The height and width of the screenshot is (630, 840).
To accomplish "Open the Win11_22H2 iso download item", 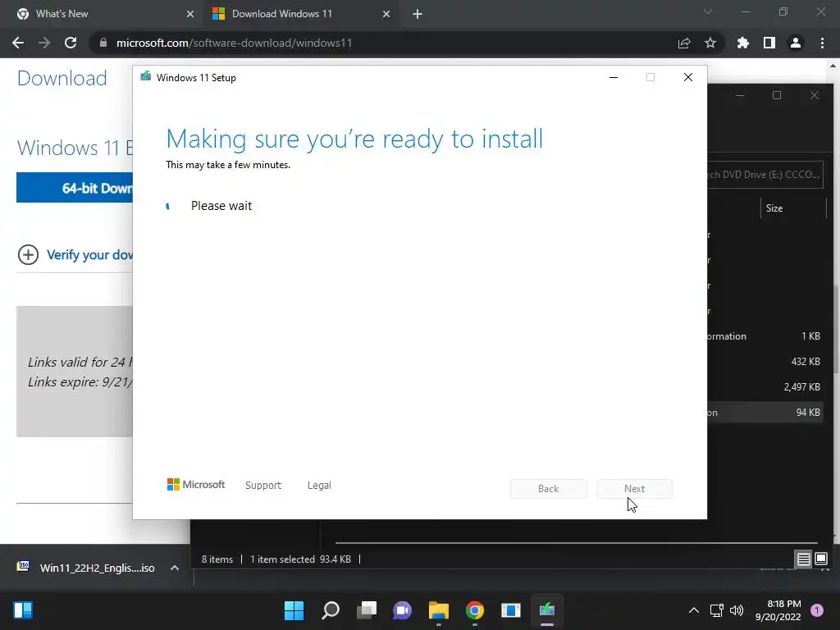I will coord(85,568).
